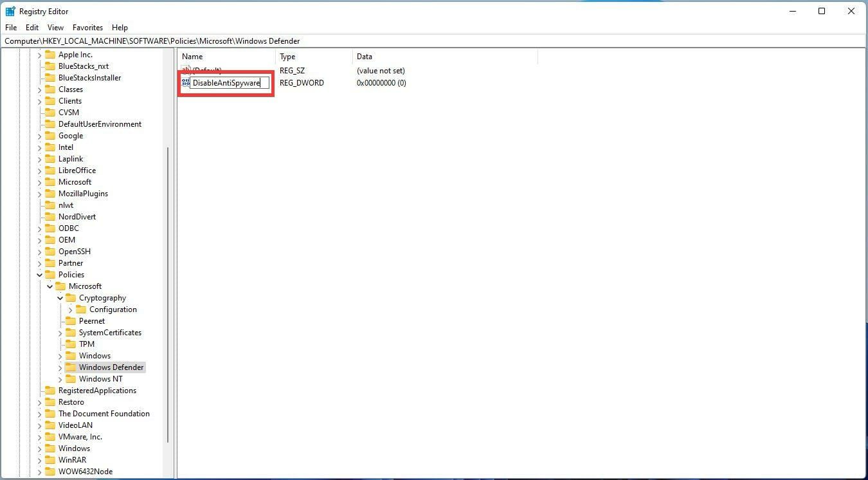868x480 pixels.
Task: Click the nlwt folder icon
Action: 50,205
